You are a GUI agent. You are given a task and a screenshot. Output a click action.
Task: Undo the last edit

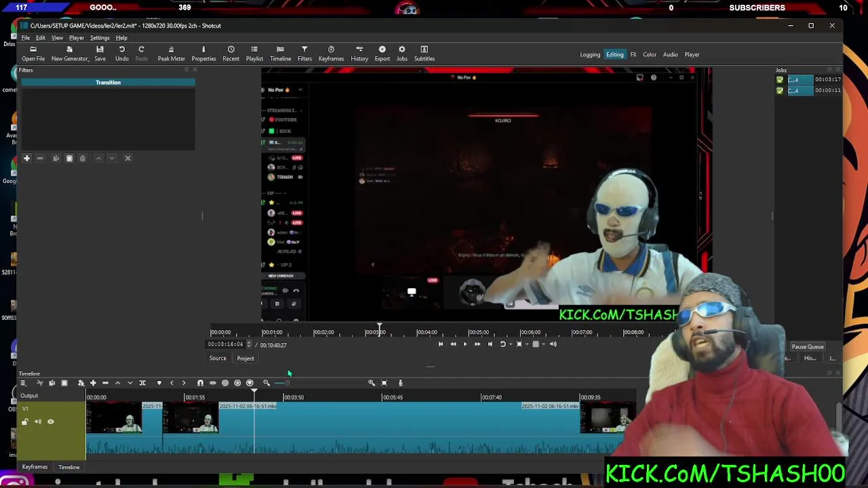point(122,54)
